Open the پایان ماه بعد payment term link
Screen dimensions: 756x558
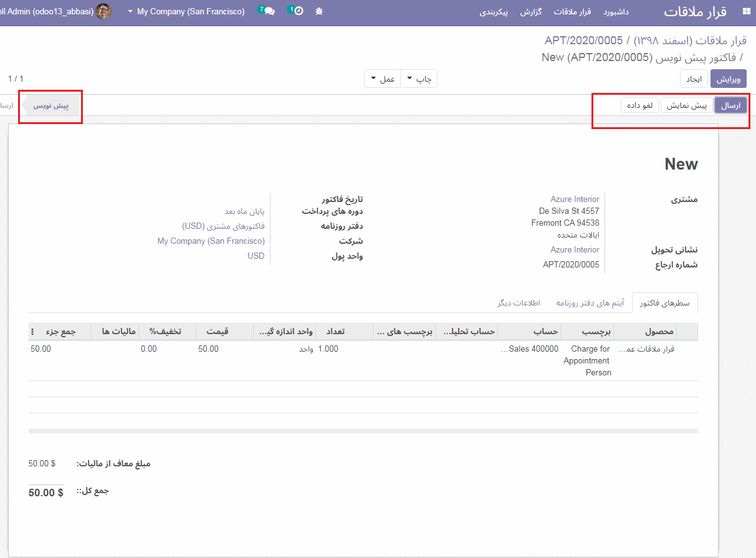point(244,211)
